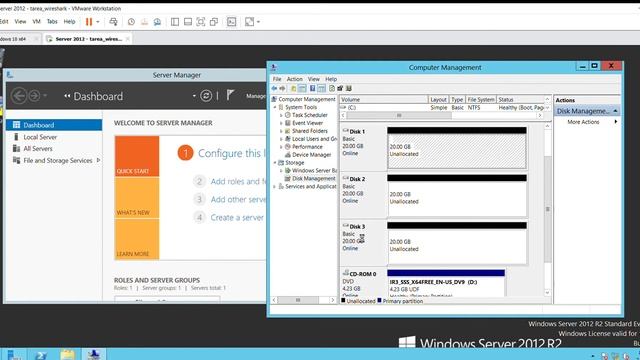Open the VMware Tabs menu

52,22
